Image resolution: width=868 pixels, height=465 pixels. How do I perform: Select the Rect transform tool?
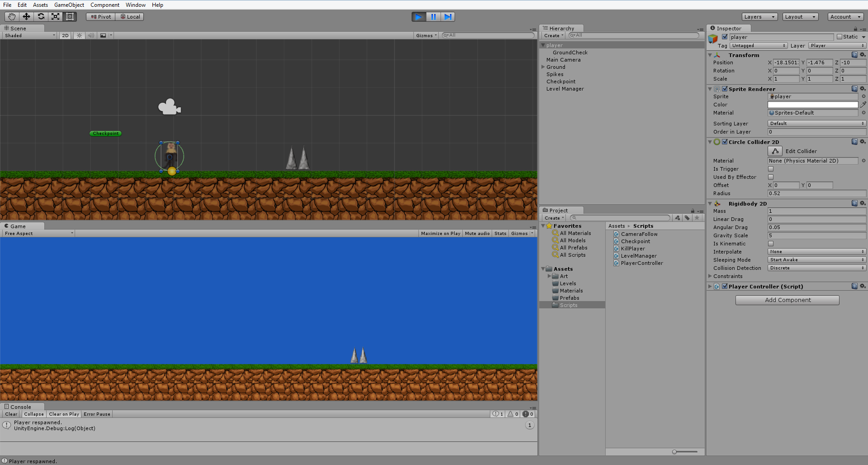click(70, 17)
